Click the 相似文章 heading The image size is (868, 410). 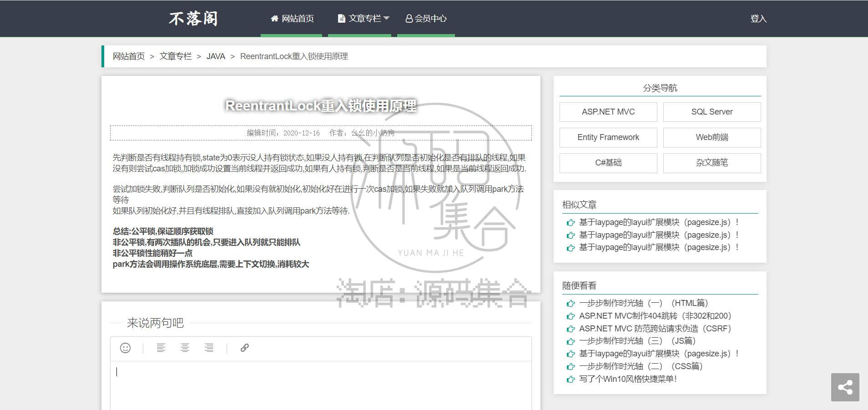click(579, 205)
